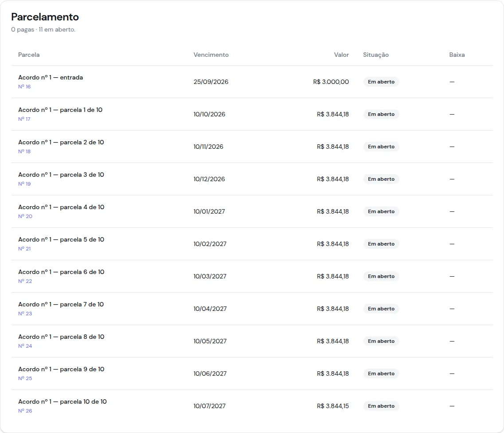
Task: Click the due date 10/11/2026
Action: 208,147
